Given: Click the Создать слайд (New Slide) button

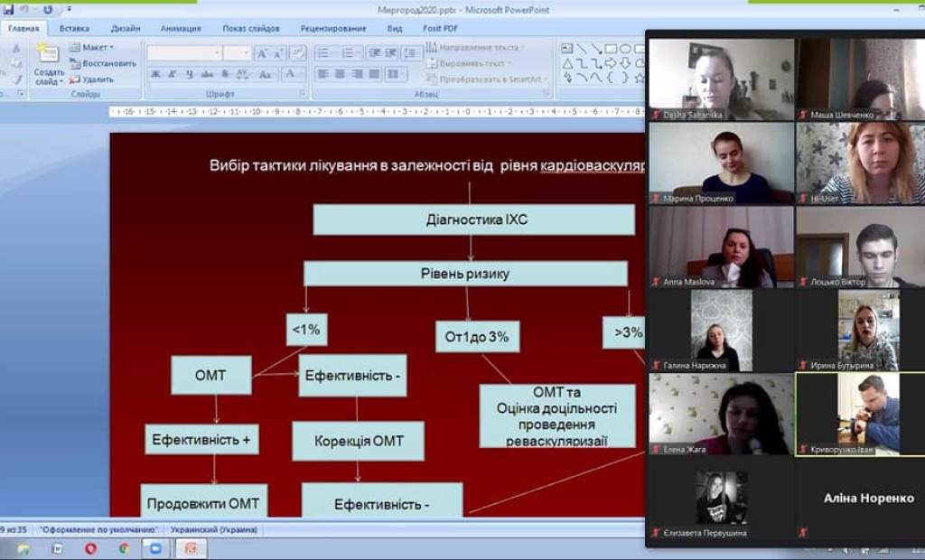Looking at the screenshot, I should 49,63.
